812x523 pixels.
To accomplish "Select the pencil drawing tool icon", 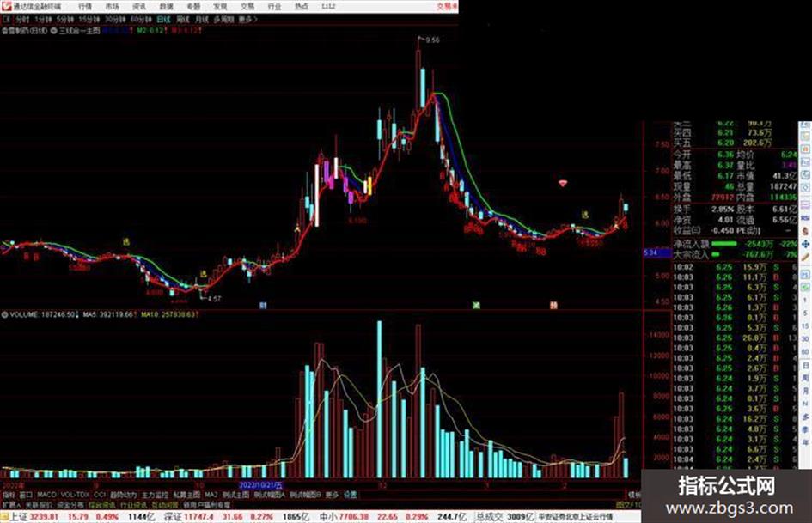I will (x=805, y=257).
